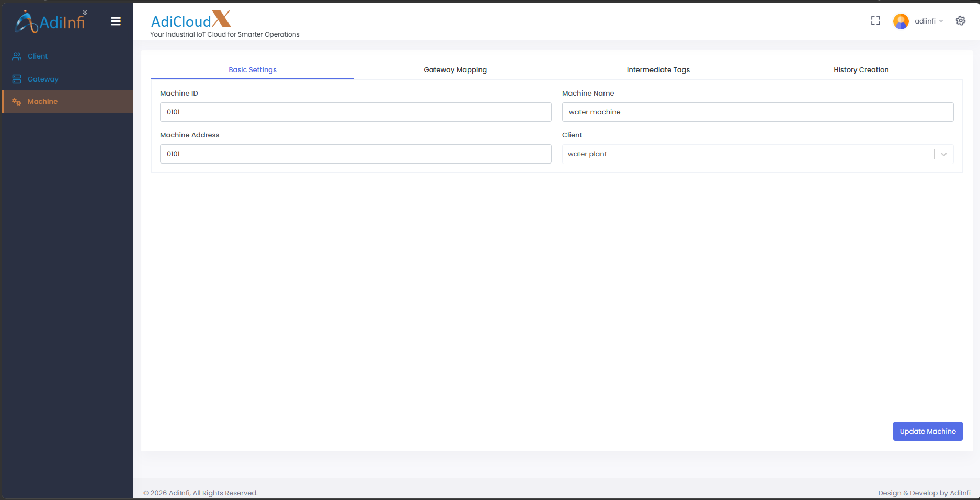Click the hamburger menu icon to collapse sidebar
Viewport: 980px width, 500px height.
[116, 21]
